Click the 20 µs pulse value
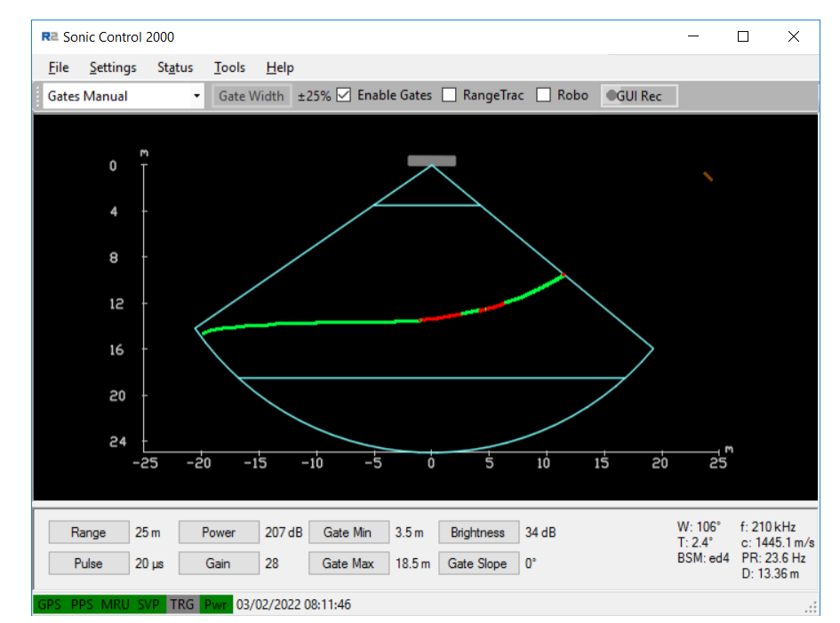The height and width of the screenshot is (623, 840). tap(149, 563)
